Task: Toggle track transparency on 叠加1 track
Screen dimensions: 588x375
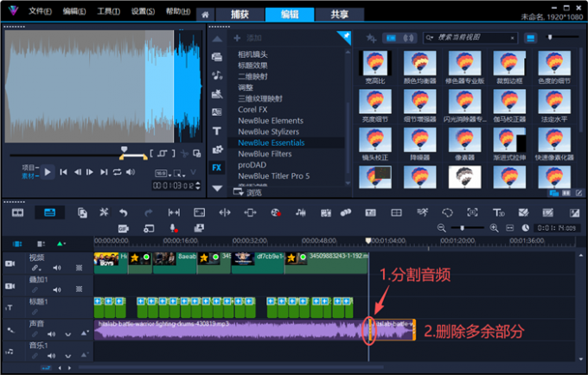Action: click(x=80, y=289)
